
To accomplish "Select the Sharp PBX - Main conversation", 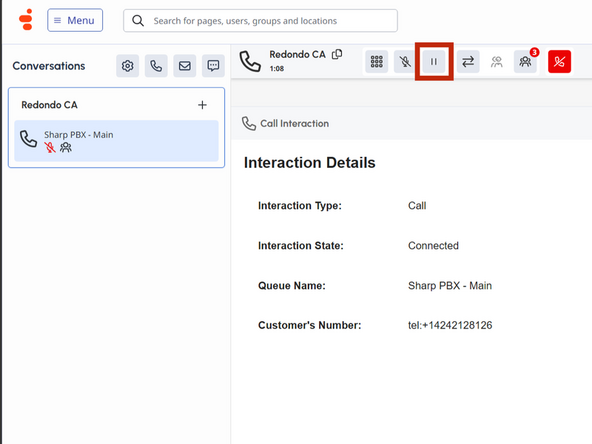I will (x=116, y=141).
